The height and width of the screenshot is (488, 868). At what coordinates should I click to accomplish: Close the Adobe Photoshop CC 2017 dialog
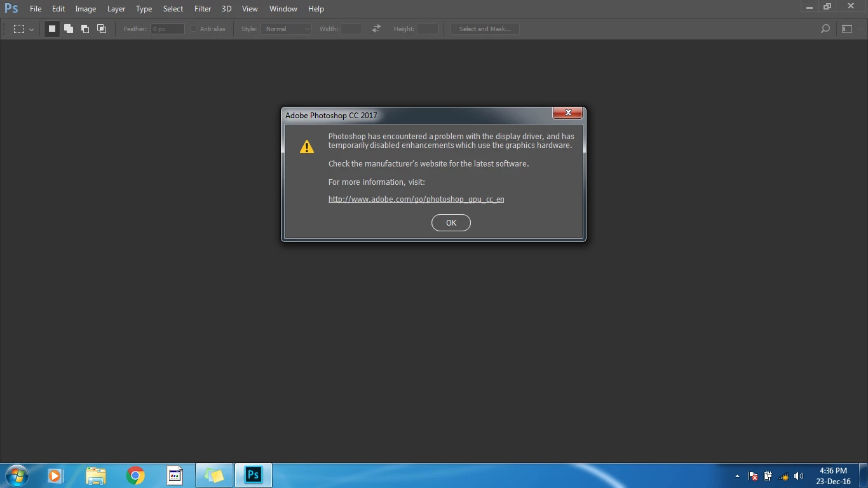click(567, 113)
